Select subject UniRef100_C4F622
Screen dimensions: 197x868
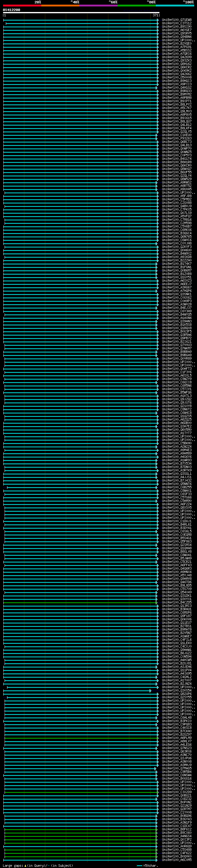tap(176, 853)
